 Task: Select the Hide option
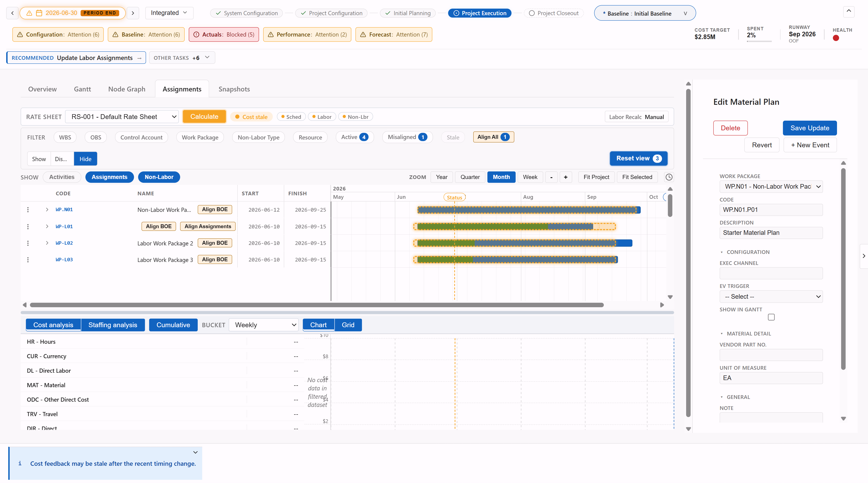tap(85, 159)
